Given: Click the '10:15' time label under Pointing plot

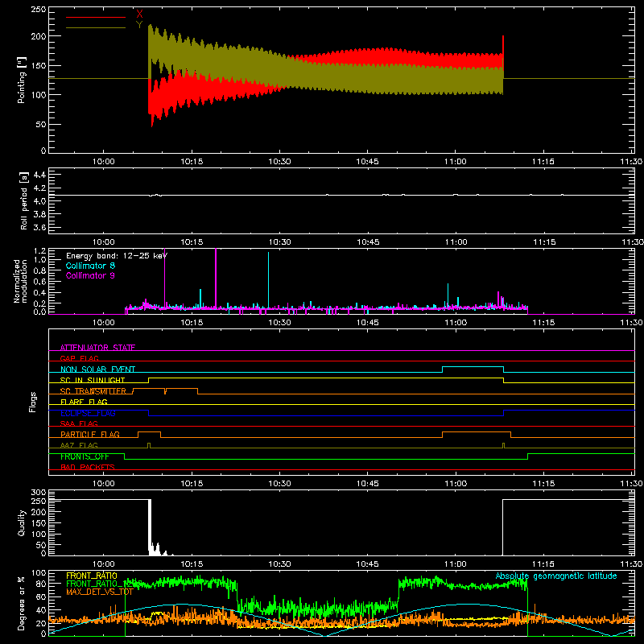Looking at the screenshot, I should coord(192,162).
